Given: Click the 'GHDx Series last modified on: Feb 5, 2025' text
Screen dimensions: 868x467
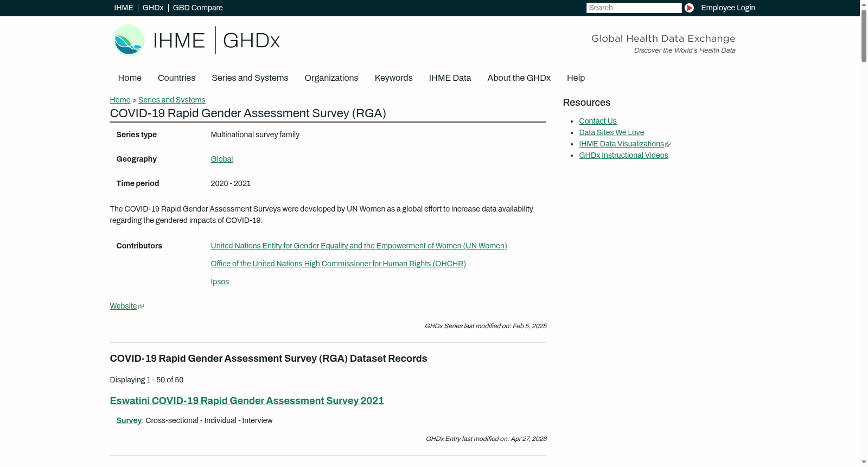Looking at the screenshot, I should pyautogui.click(x=486, y=326).
